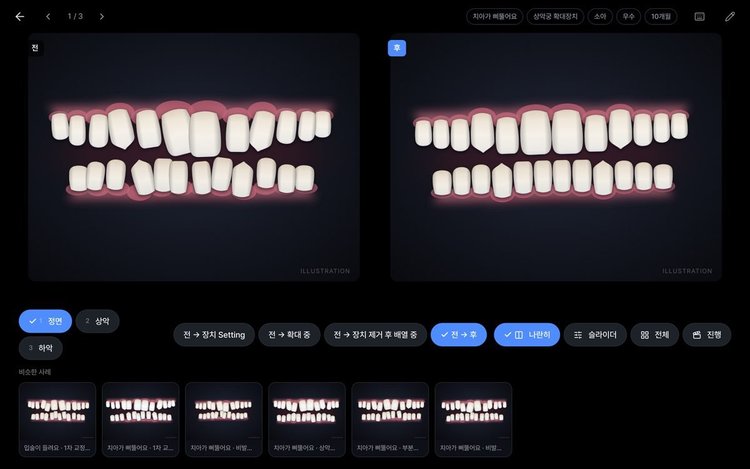
Task: Select the 후 label on right image
Action: click(397, 48)
